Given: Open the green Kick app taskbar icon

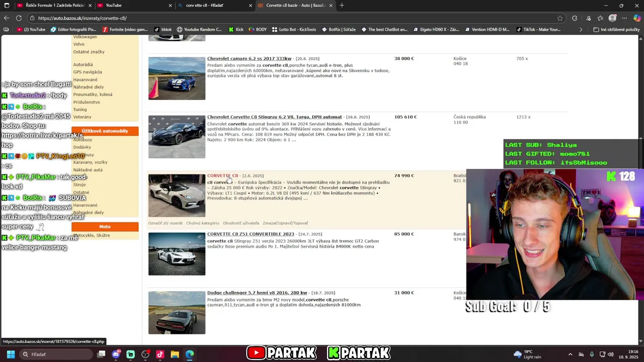Looking at the screenshot, I should [x=130, y=354].
